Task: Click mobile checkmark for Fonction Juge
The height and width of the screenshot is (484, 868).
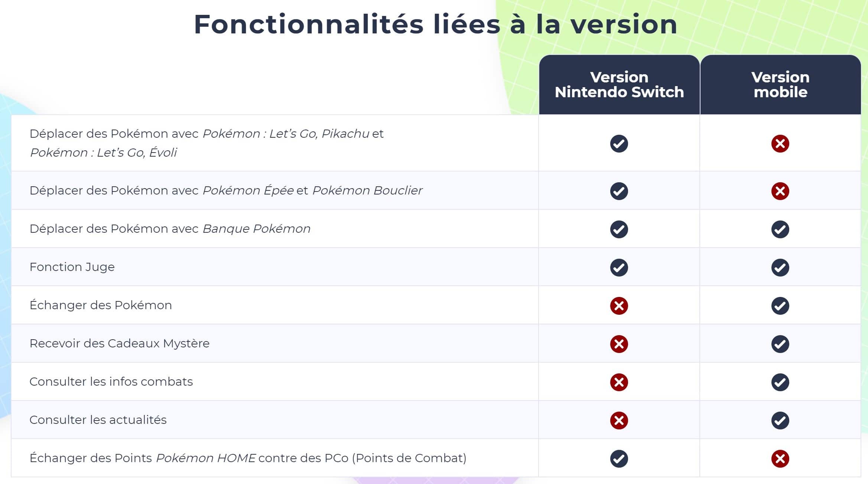Action: coord(780,268)
